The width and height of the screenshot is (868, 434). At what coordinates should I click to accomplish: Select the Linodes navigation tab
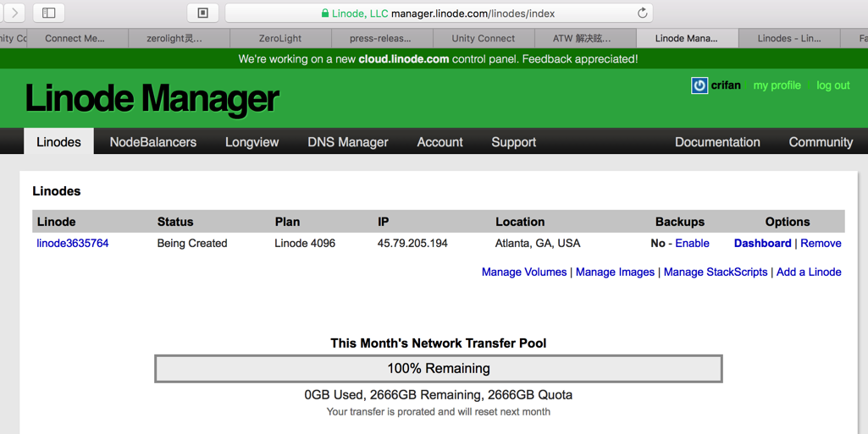click(58, 141)
